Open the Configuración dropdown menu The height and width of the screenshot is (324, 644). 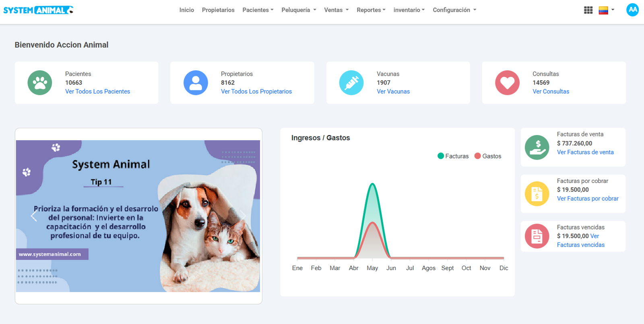coord(454,10)
